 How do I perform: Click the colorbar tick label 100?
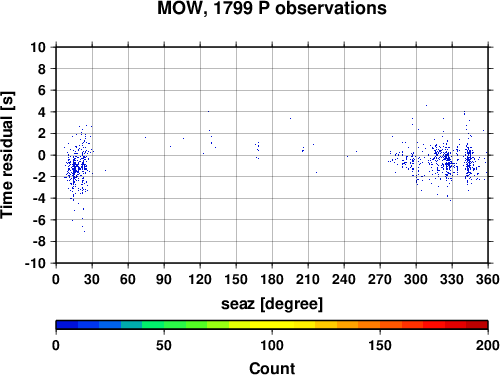point(272,345)
